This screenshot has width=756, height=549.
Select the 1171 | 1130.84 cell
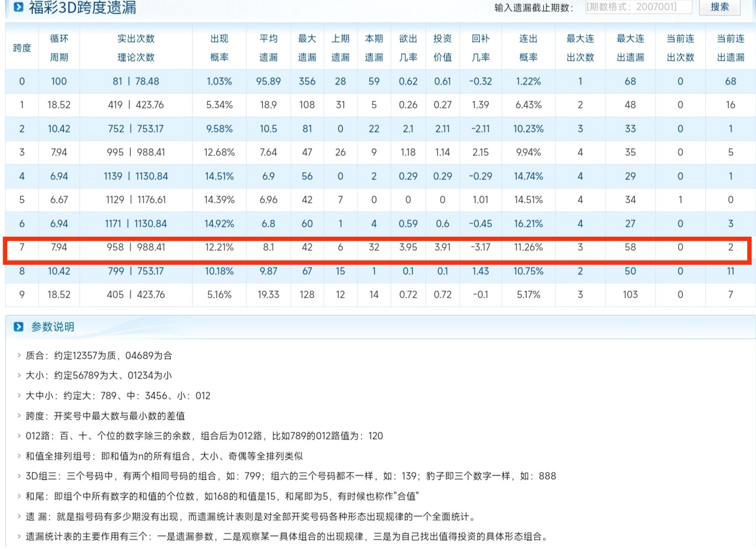click(136, 224)
